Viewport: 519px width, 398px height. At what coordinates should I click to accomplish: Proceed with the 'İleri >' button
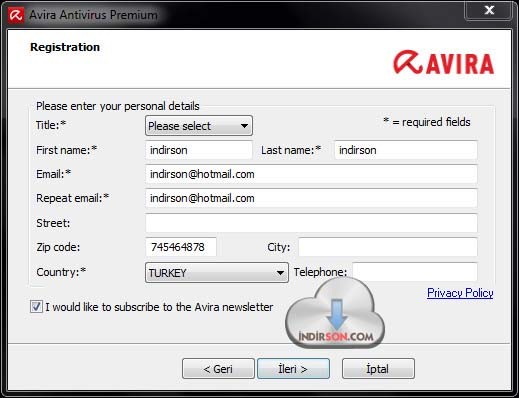pyautogui.click(x=293, y=369)
